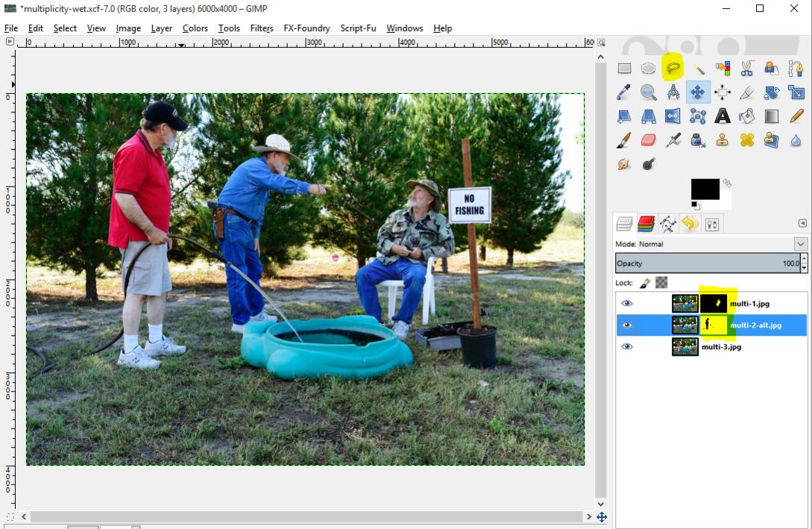This screenshot has width=812, height=529.
Task: Click the black foreground color swatch
Action: click(705, 189)
